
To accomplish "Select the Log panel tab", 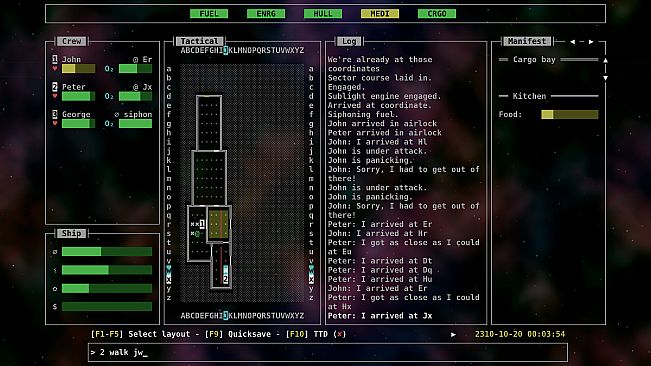I will click(349, 41).
